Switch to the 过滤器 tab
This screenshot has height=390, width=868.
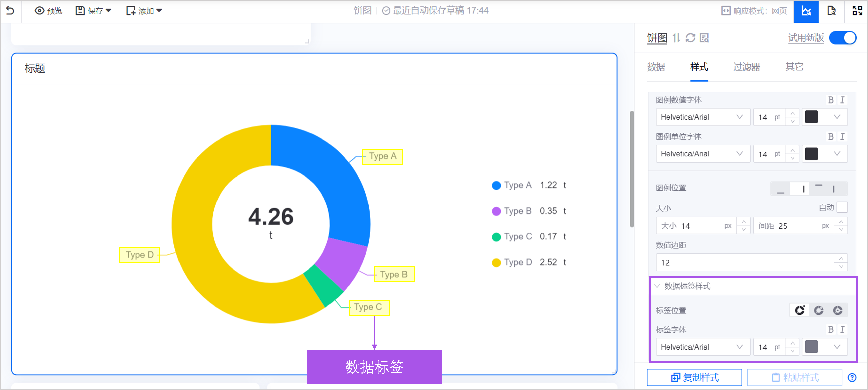click(x=746, y=67)
